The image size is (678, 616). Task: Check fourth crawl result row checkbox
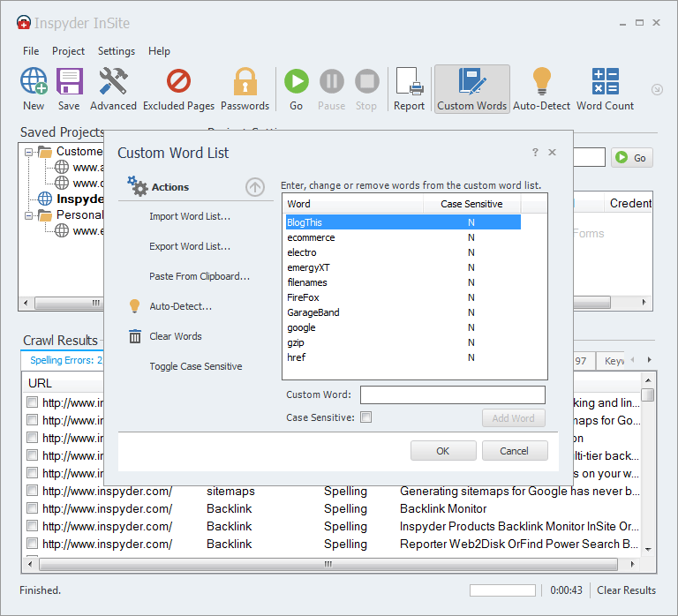coord(32,455)
